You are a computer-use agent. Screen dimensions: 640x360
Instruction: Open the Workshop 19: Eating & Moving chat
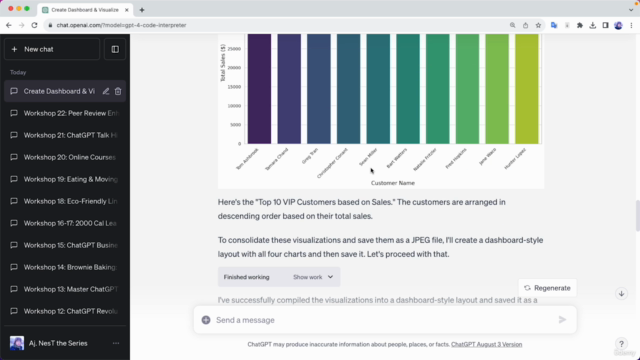tap(65, 179)
